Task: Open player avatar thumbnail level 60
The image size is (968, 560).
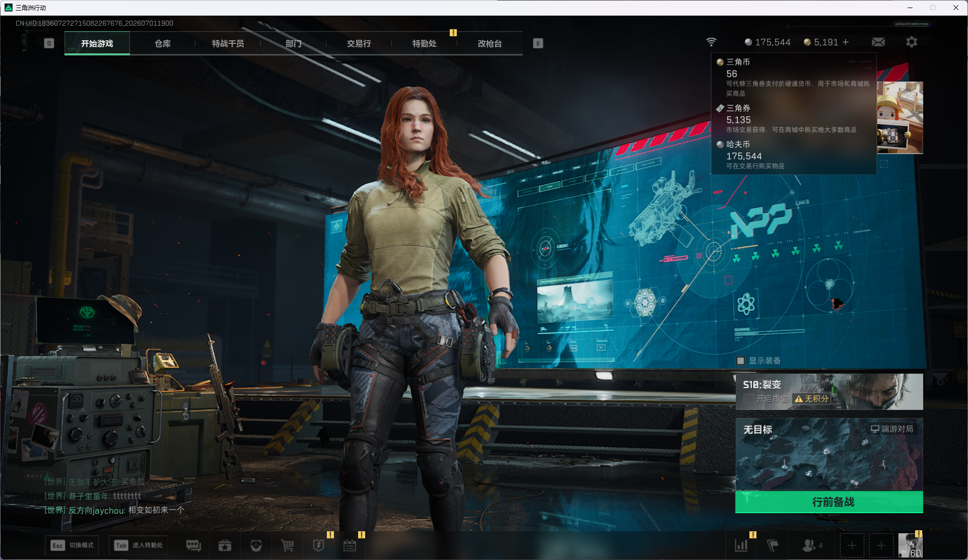Action: coord(911,545)
